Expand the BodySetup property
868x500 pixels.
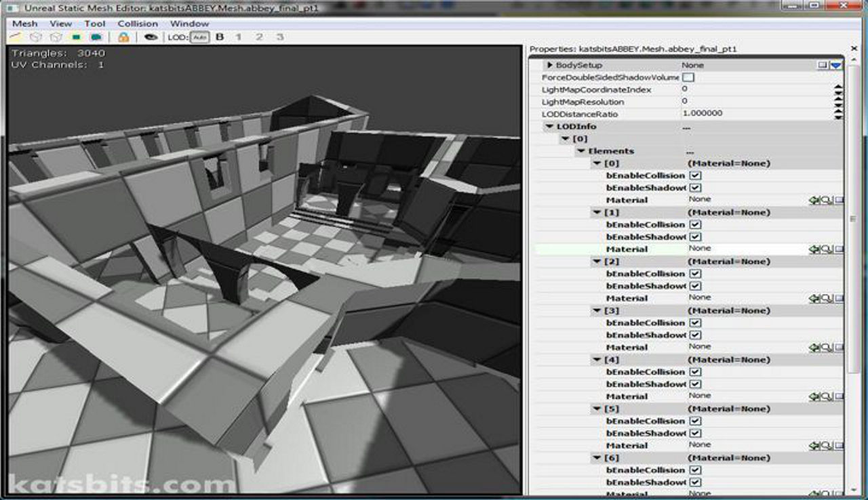click(550, 66)
